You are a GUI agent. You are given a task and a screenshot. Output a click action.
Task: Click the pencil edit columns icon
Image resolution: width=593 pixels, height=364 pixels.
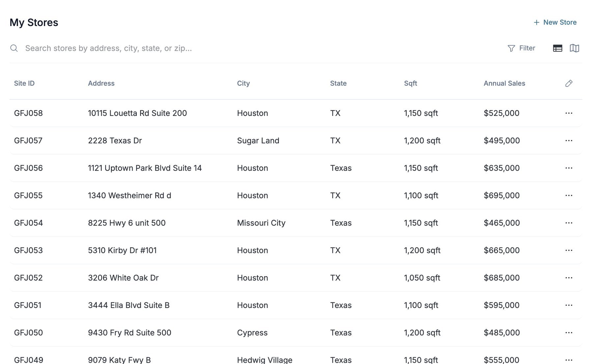(x=569, y=83)
